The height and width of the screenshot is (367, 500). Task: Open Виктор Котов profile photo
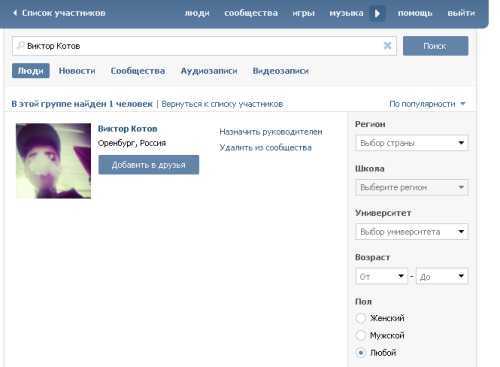click(53, 161)
